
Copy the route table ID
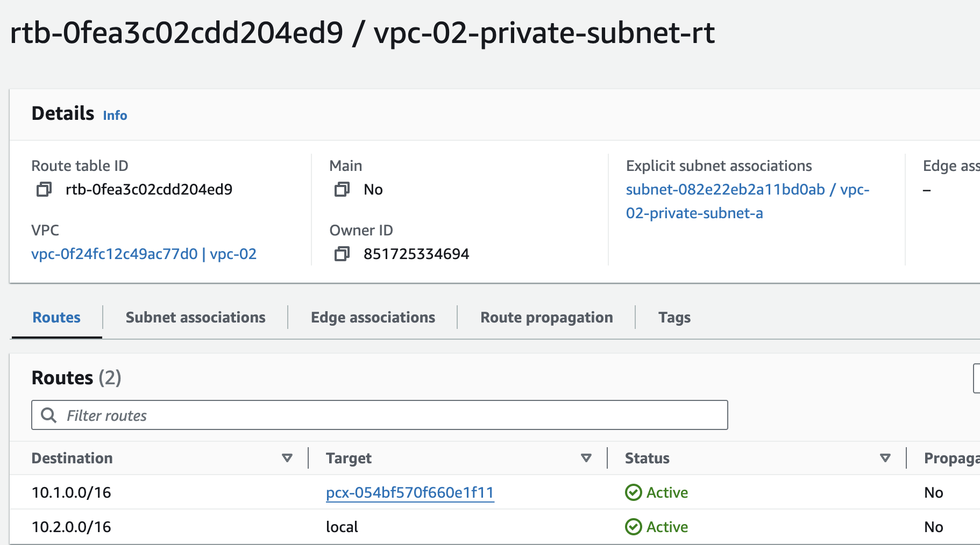click(44, 189)
